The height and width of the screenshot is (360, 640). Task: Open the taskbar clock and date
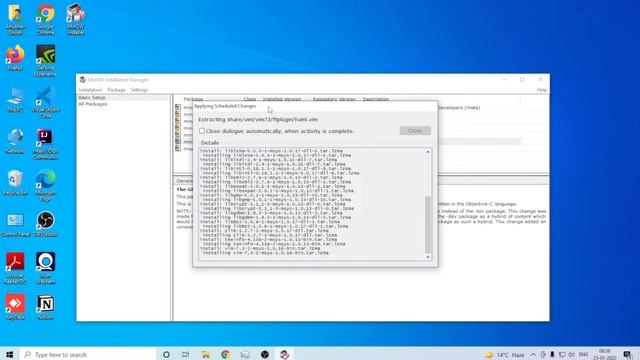click(x=604, y=354)
